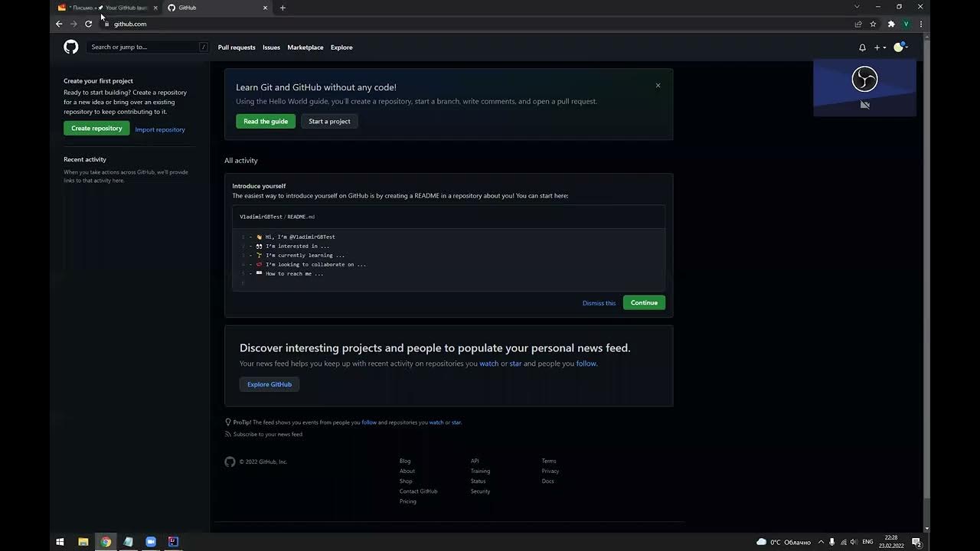Expand hidden system tray icons
This screenshot has width=980, height=551.
coord(821,542)
